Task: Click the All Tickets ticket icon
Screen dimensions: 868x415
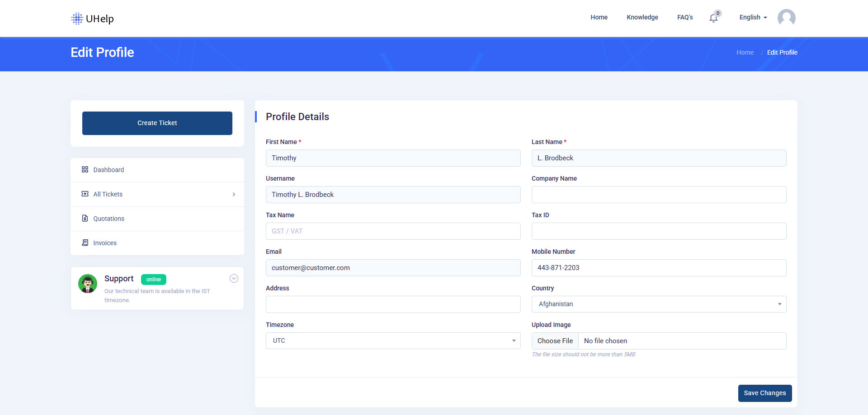Action: point(85,194)
